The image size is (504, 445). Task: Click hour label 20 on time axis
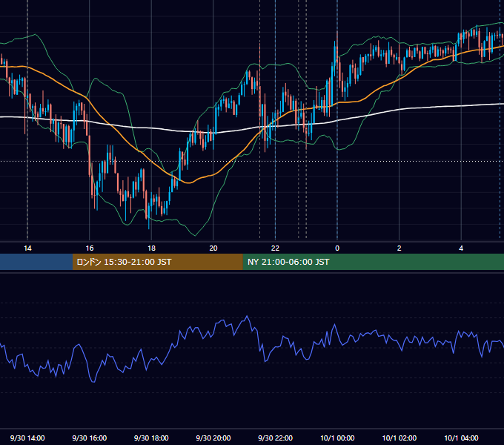pos(213,248)
